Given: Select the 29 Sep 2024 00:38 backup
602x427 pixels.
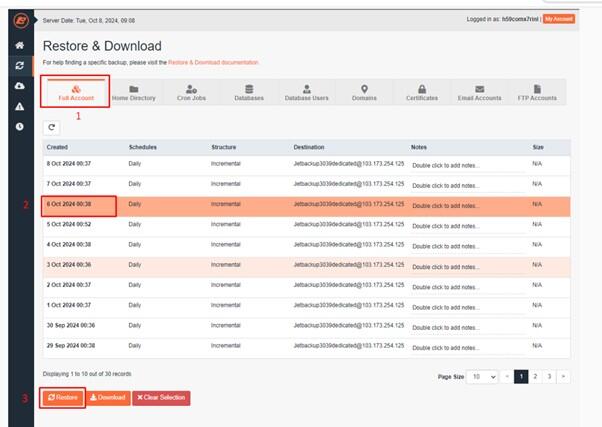Looking at the screenshot, I should (306, 348).
